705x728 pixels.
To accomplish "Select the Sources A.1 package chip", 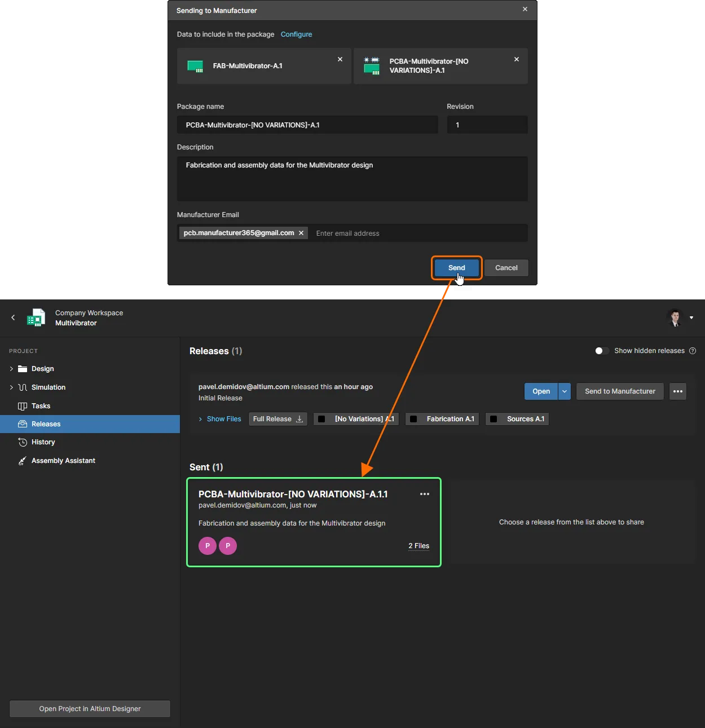I will [x=517, y=419].
